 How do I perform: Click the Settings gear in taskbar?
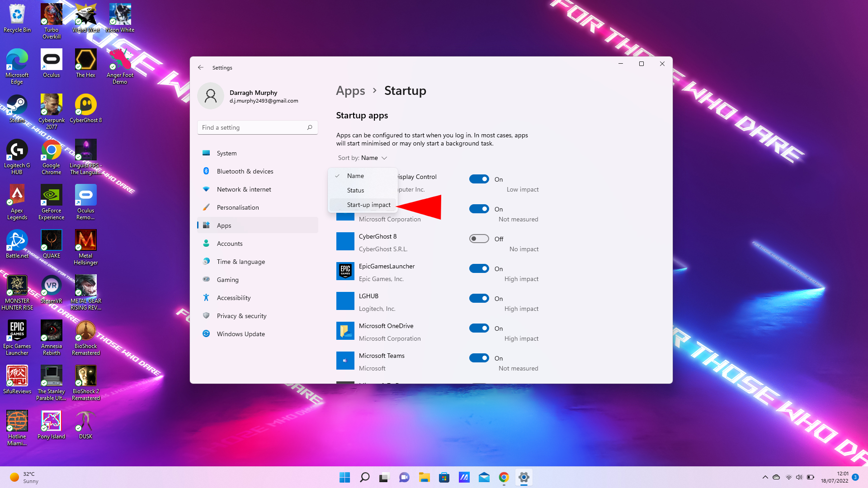pyautogui.click(x=524, y=477)
